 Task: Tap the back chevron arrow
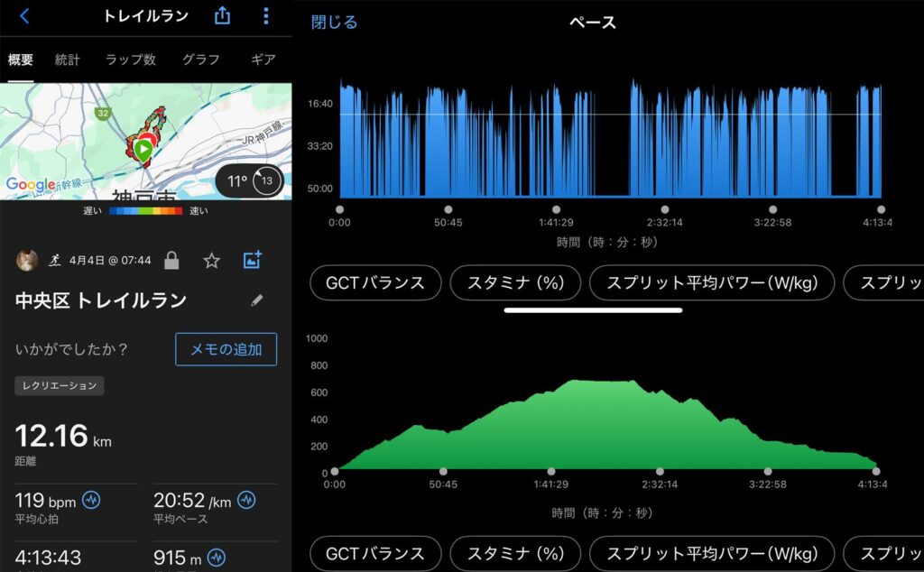[x=24, y=16]
